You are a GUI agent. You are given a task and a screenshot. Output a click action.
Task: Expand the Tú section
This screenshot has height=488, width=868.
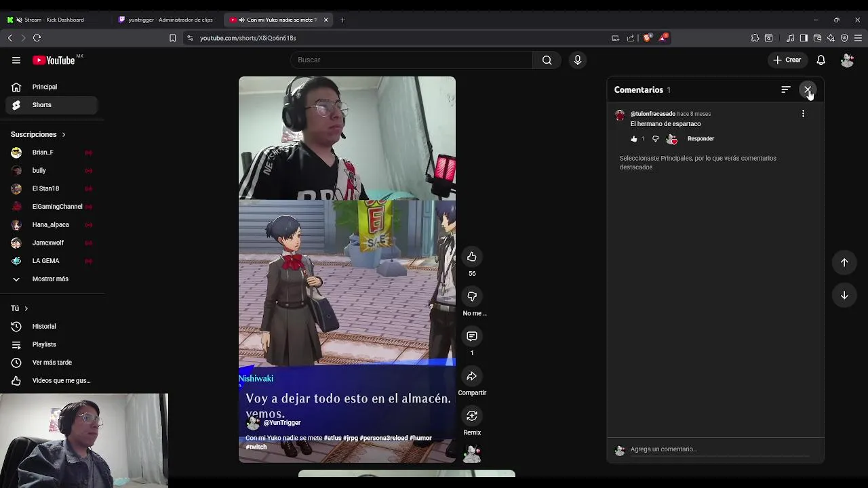(x=19, y=308)
